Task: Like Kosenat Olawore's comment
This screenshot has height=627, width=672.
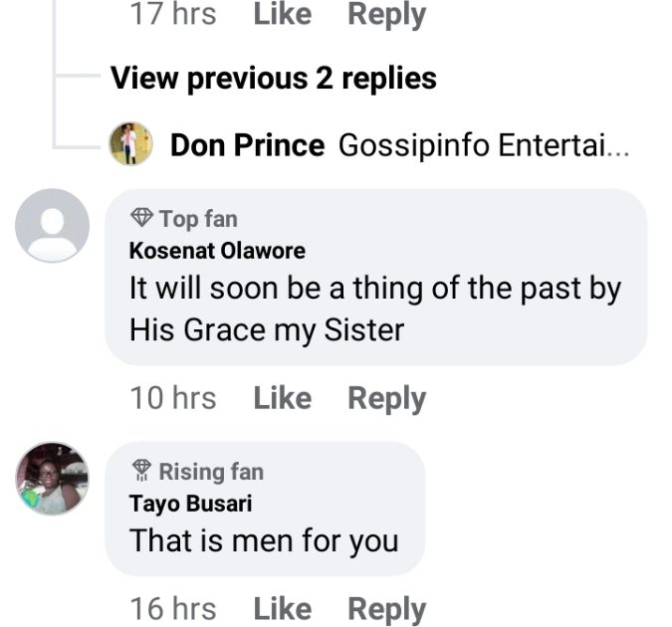Action: [x=282, y=398]
